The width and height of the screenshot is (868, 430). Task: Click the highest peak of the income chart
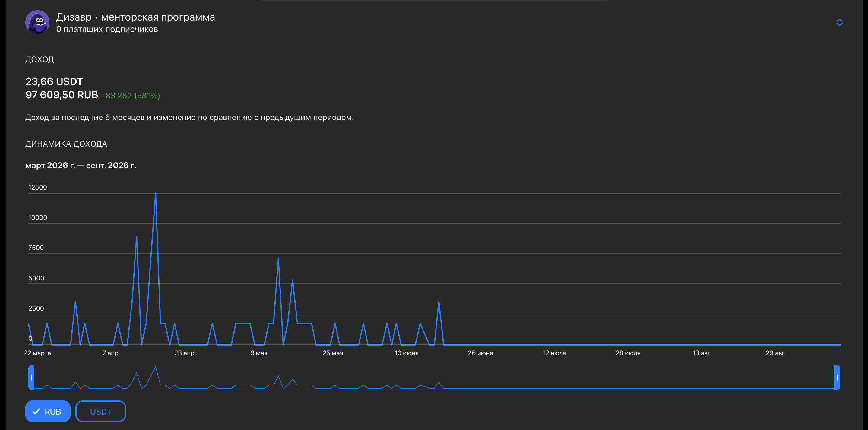tap(155, 193)
